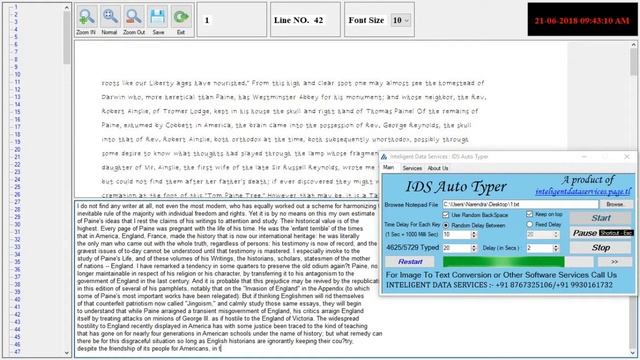The image size is (640, 360).
Task: Save the document with the floppy icon
Action: pyautogui.click(x=158, y=17)
